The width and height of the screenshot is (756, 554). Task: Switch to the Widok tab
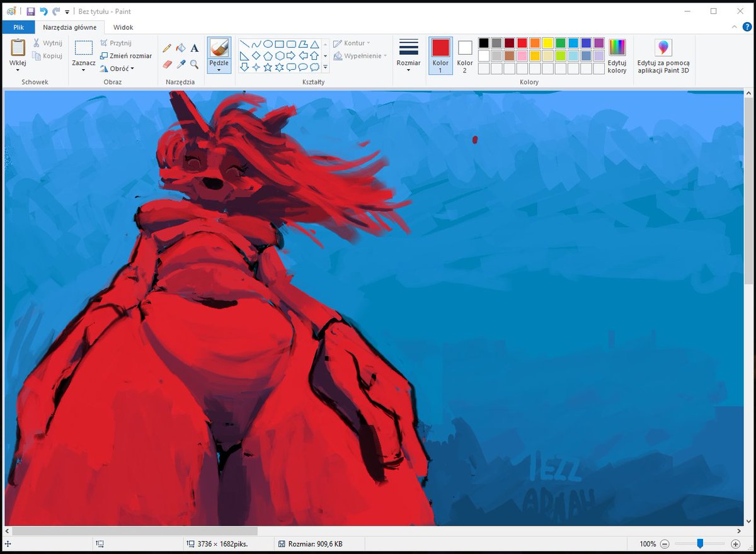123,27
